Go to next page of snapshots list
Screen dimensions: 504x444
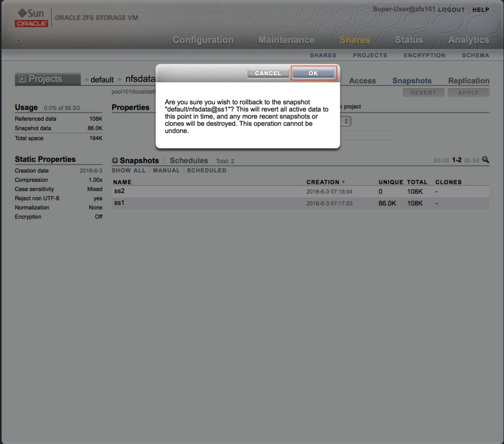click(468, 160)
